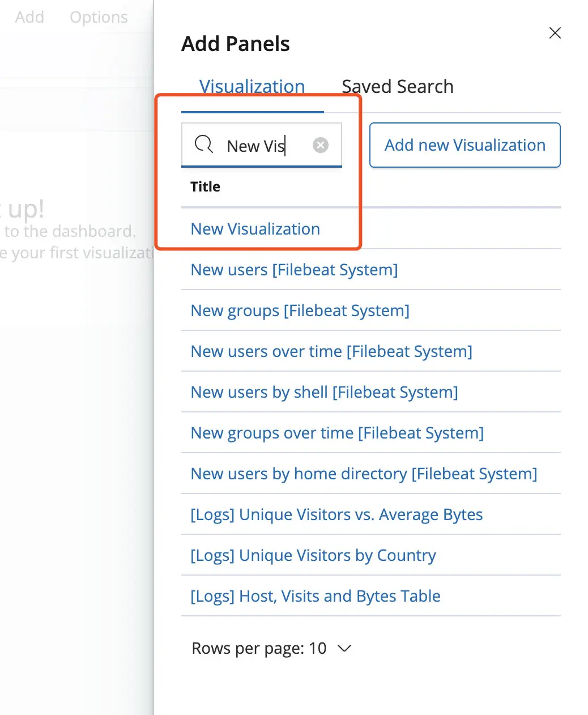Clear the search field text
The height and width of the screenshot is (715, 588).
[x=321, y=146]
